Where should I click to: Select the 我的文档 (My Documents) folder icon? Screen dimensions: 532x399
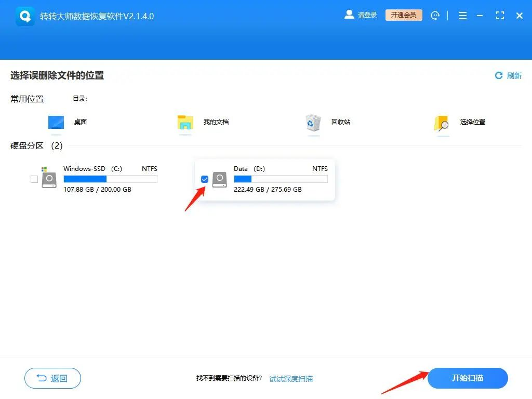coord(184,124)
